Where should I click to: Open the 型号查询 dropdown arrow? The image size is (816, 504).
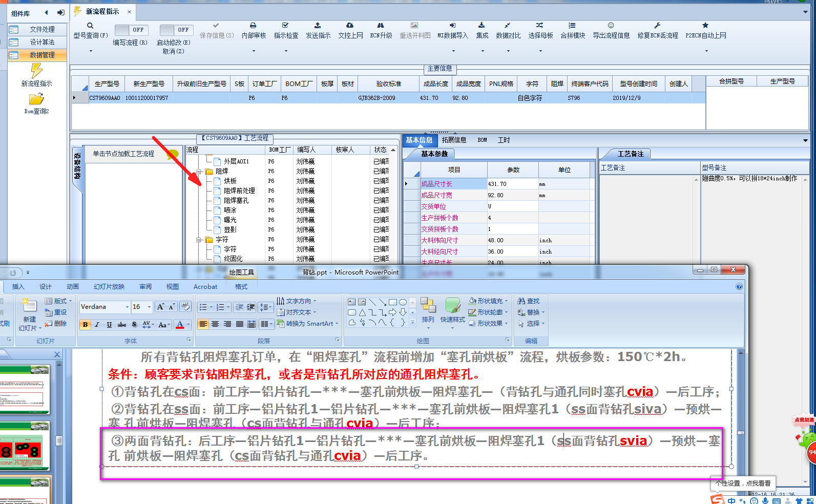91,51
